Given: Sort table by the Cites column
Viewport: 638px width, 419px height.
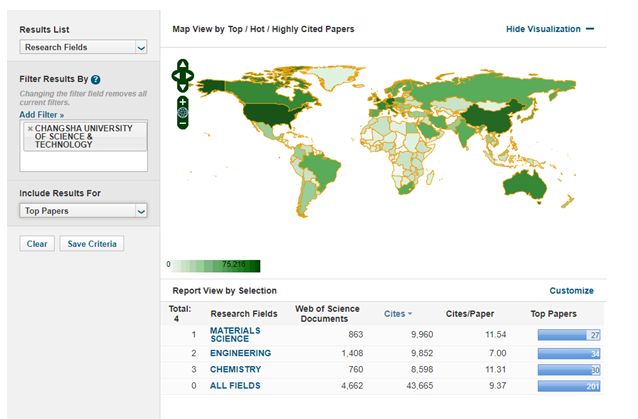Looking at the screenshot, I should click(398, 314).
